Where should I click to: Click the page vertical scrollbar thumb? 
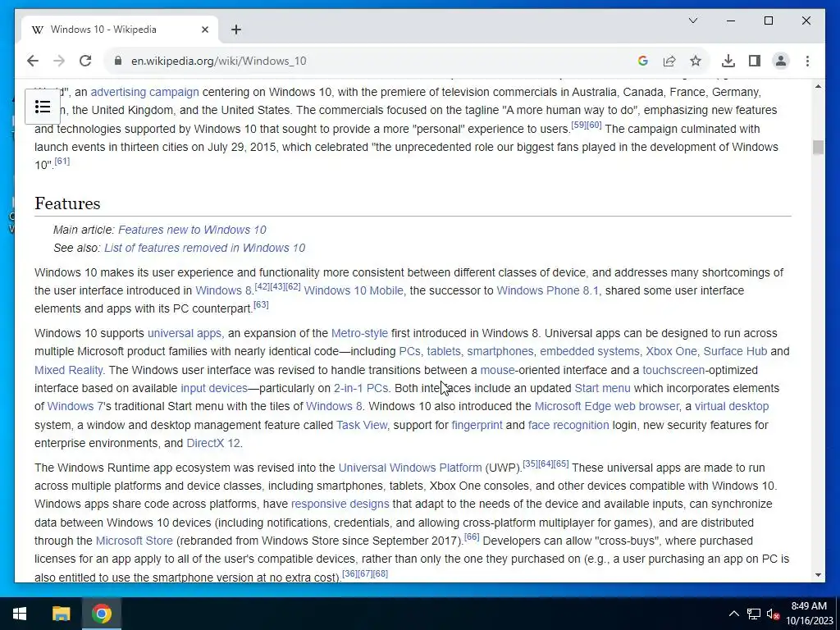(x=818, y=148)
